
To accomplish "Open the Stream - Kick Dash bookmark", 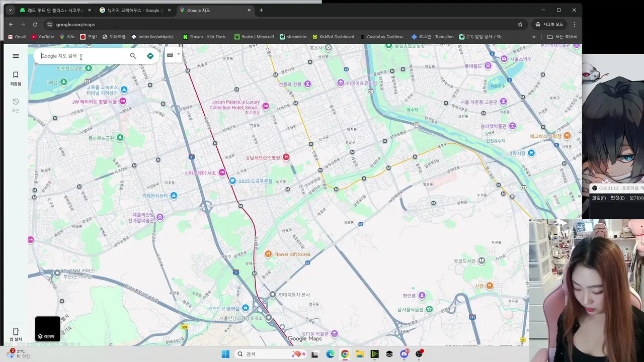I will point(205,37).
